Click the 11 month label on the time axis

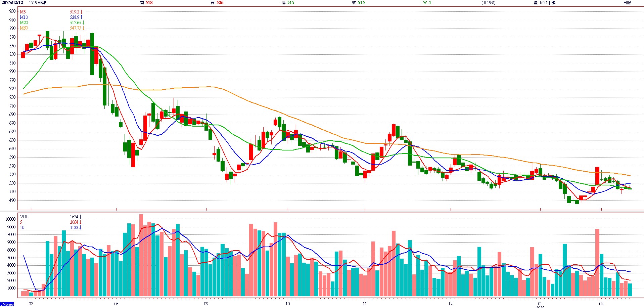tap(365, 304)
